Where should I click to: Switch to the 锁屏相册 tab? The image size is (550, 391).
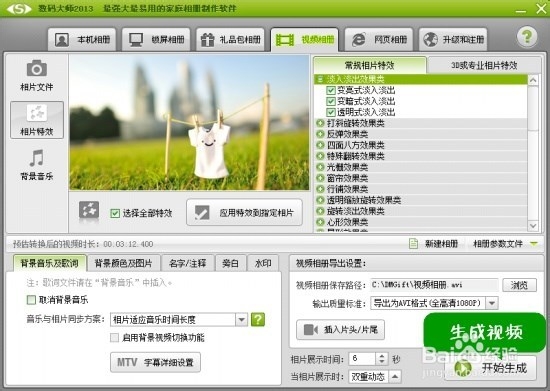pyautogui.click(x=156, y=40)
